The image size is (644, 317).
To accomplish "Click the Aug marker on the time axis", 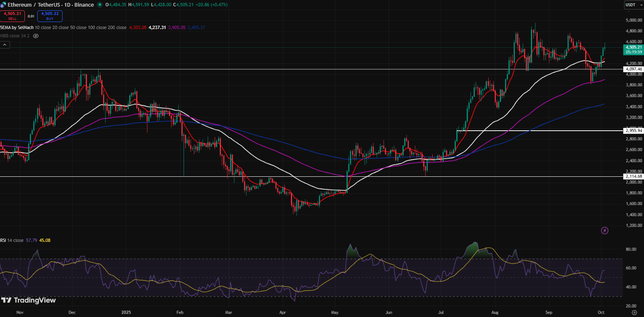I will click(495, 311).
